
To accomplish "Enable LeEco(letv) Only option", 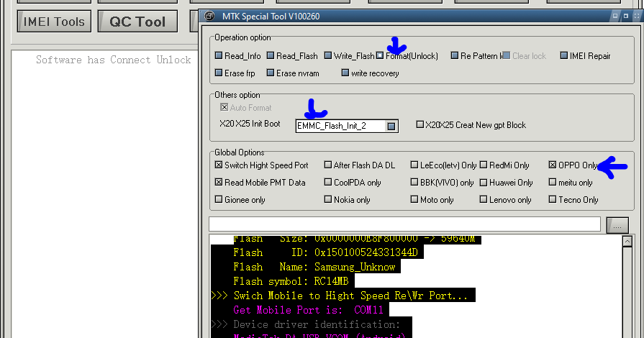I will pos(414,165).
